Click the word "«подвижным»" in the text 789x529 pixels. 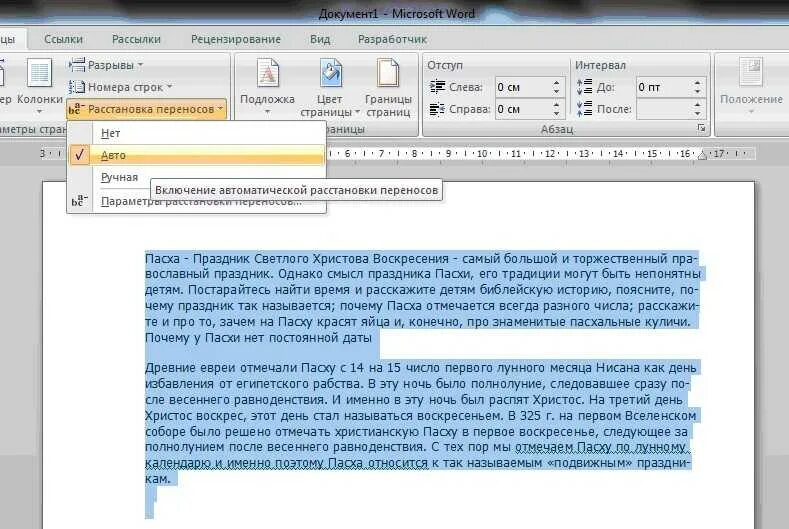pyautogui.click(x=592, y=463)
